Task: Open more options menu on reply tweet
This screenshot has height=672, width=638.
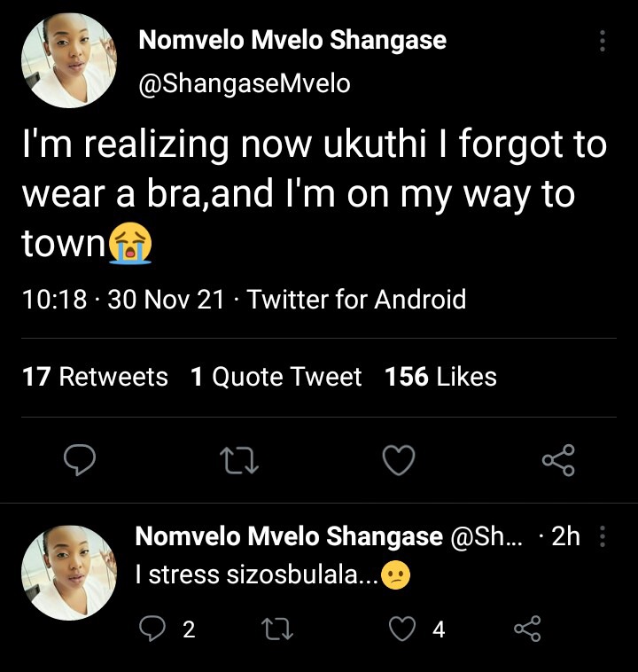Action: pyautogui.click(x=603, y=536)
